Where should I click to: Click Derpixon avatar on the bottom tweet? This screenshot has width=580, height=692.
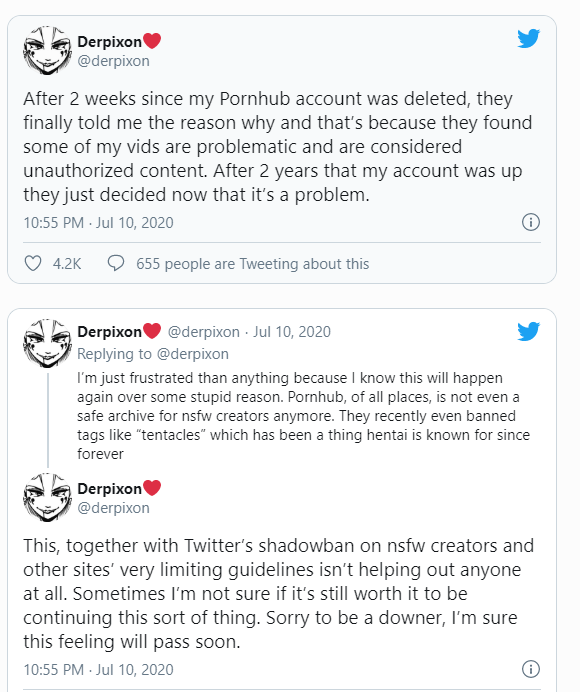coord(47,497)
